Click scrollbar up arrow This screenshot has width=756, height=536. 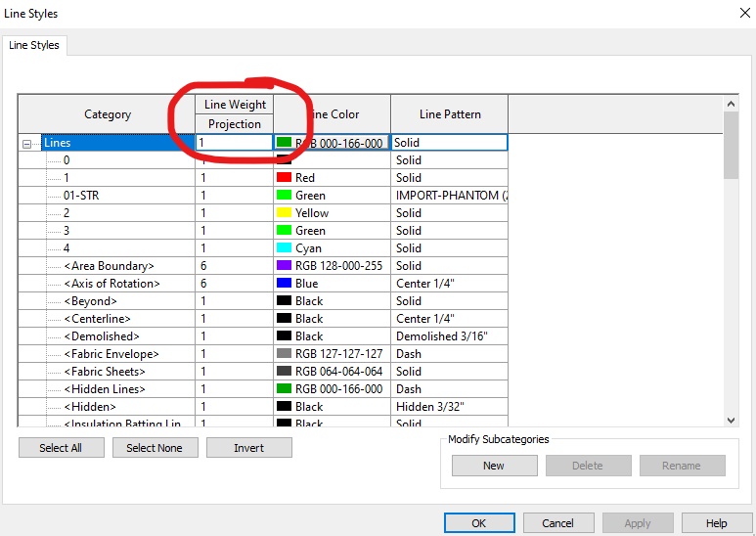tap(731, 104)
